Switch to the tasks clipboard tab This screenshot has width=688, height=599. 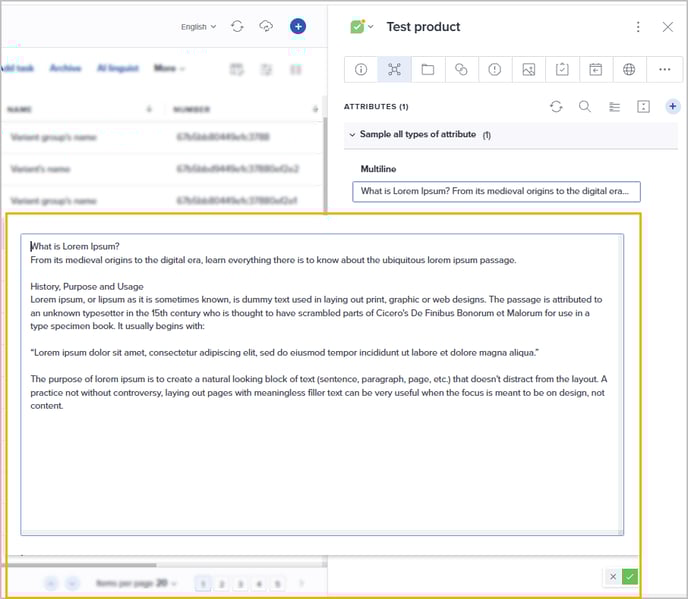tap(562, 69)
